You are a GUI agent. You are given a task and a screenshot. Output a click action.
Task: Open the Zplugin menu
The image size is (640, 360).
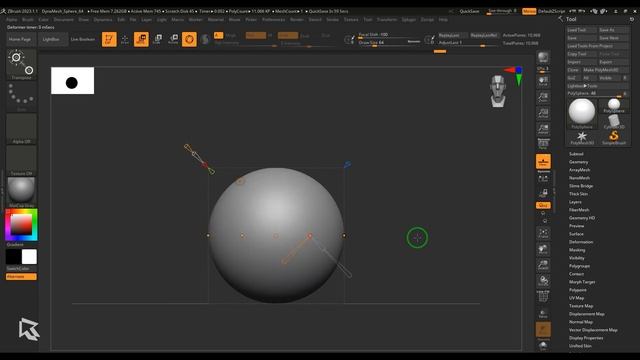coord(408,20)
